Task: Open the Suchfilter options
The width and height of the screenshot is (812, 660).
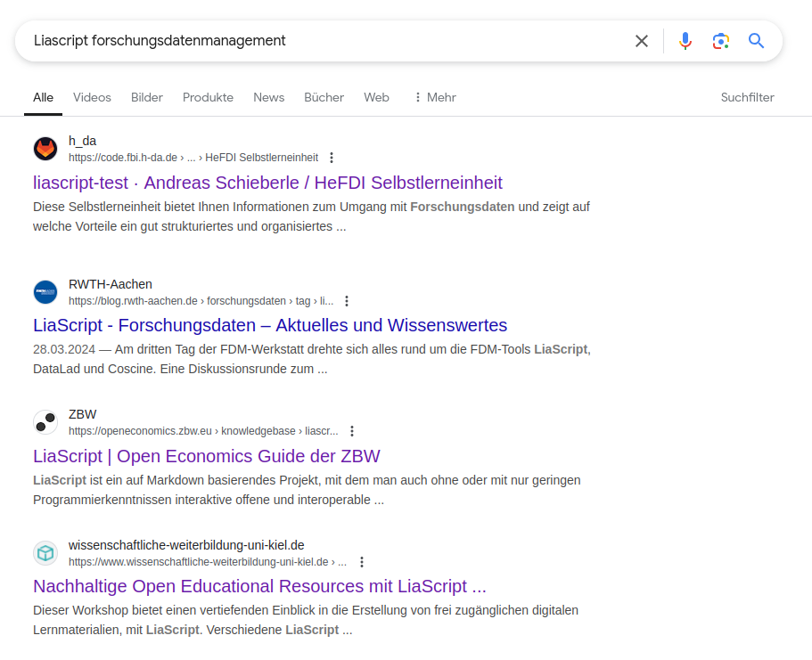Action: 747,97
